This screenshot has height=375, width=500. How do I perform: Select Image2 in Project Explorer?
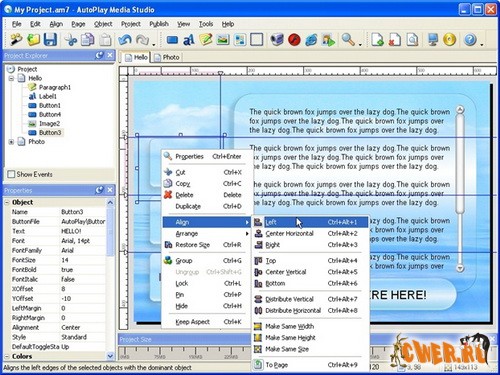point(49,124)
